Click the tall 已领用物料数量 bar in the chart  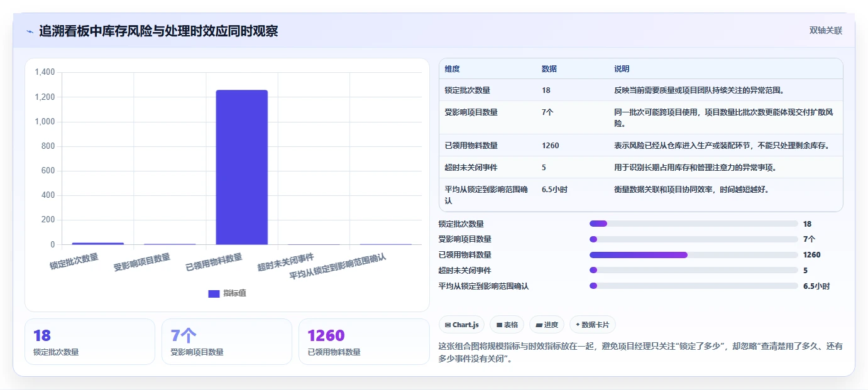(241, 167)
